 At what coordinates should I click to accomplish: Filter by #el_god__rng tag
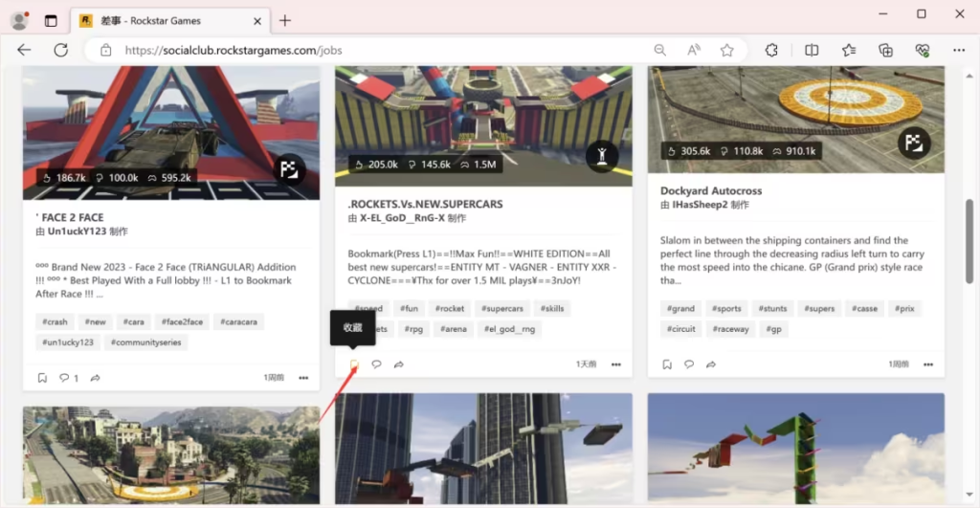tap(509, 329)
